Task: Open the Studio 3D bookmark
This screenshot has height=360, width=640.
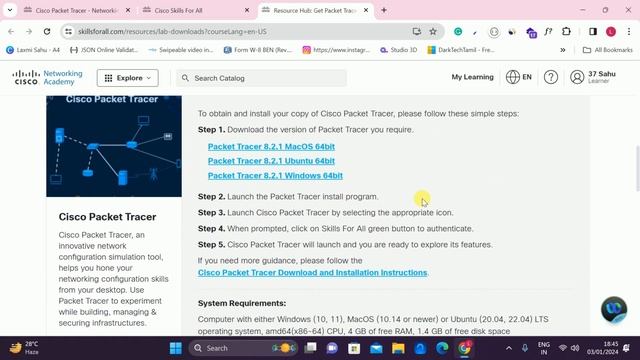Action: (398, 50)
